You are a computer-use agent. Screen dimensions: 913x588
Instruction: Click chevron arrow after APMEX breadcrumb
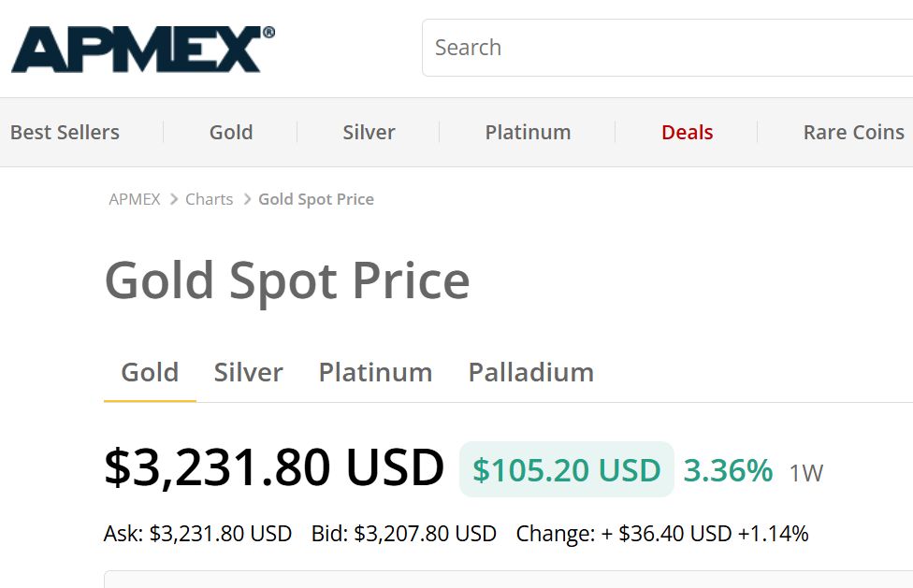173,199
